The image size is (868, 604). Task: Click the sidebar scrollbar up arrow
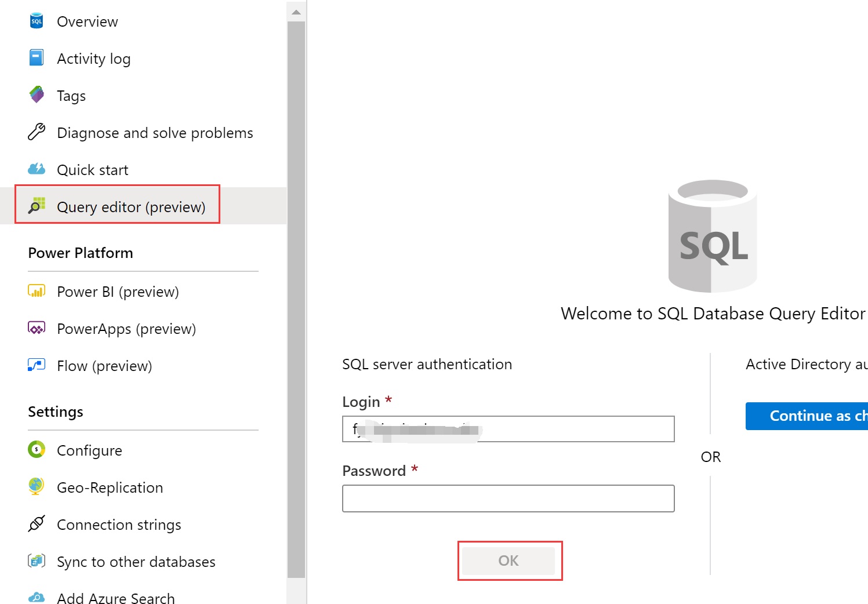pos(296,12)
